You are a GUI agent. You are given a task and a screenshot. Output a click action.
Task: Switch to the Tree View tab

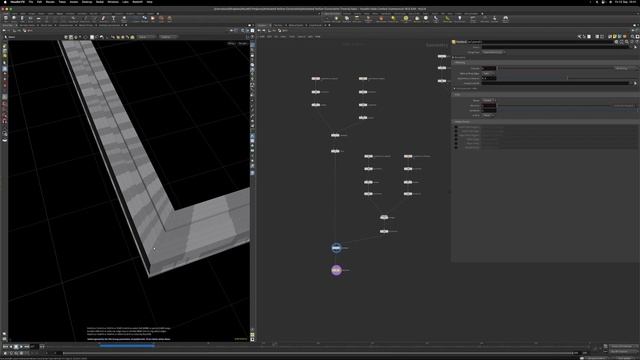point(278,25)
